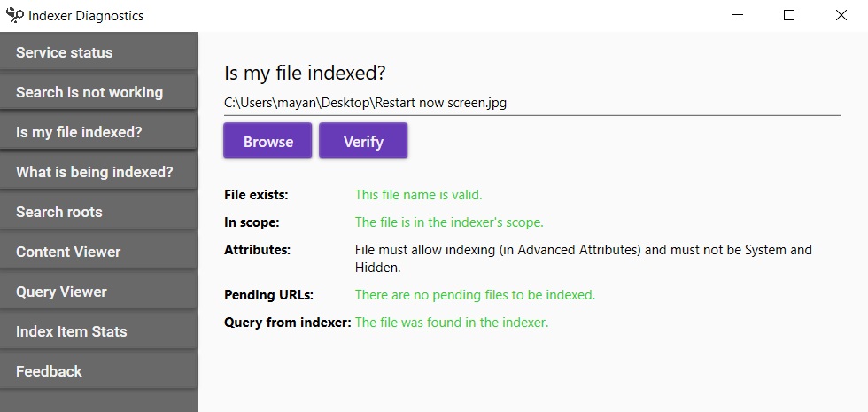Click the Indexer Diagnostics app icon

(x=15, y=16)
